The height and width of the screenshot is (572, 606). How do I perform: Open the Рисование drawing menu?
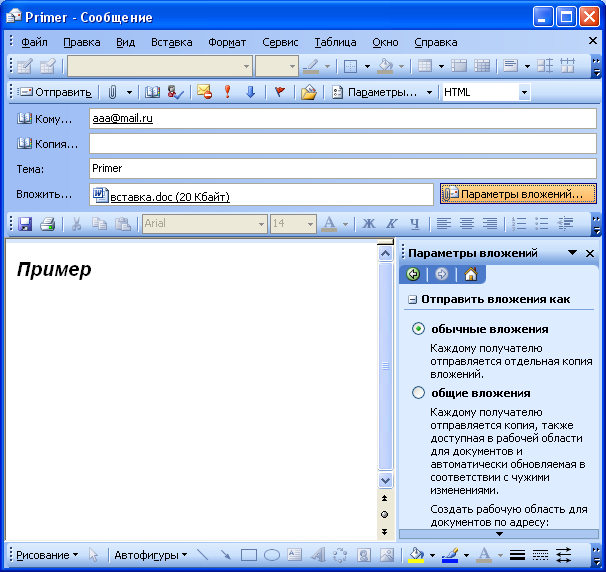[47, 555]
